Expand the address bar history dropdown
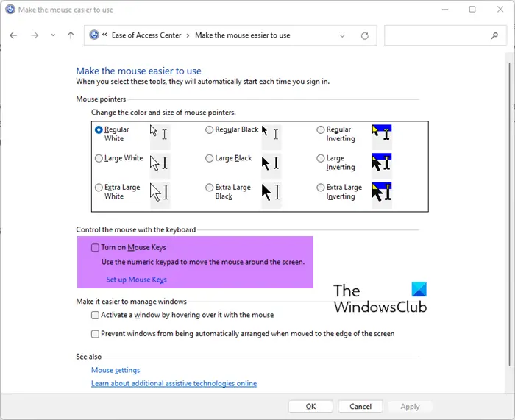Screen dimensions: 515x420 (x=342, y=35)
